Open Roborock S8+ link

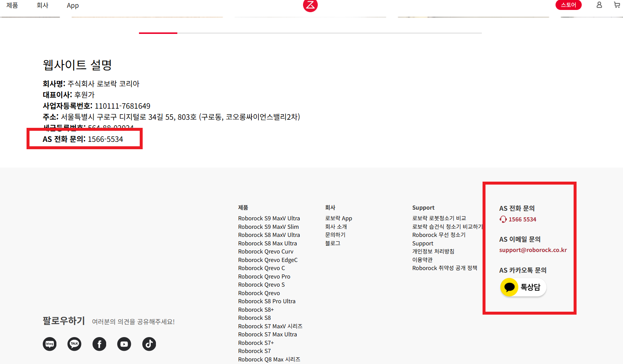(x=256, y=310)
